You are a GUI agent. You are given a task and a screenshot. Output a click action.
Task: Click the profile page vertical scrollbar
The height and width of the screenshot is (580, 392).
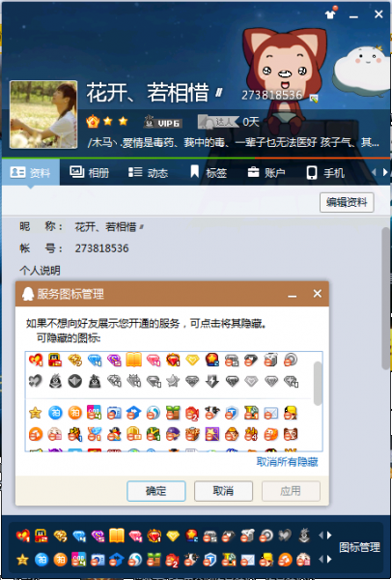pyautogui.click(x=385, y=299)
